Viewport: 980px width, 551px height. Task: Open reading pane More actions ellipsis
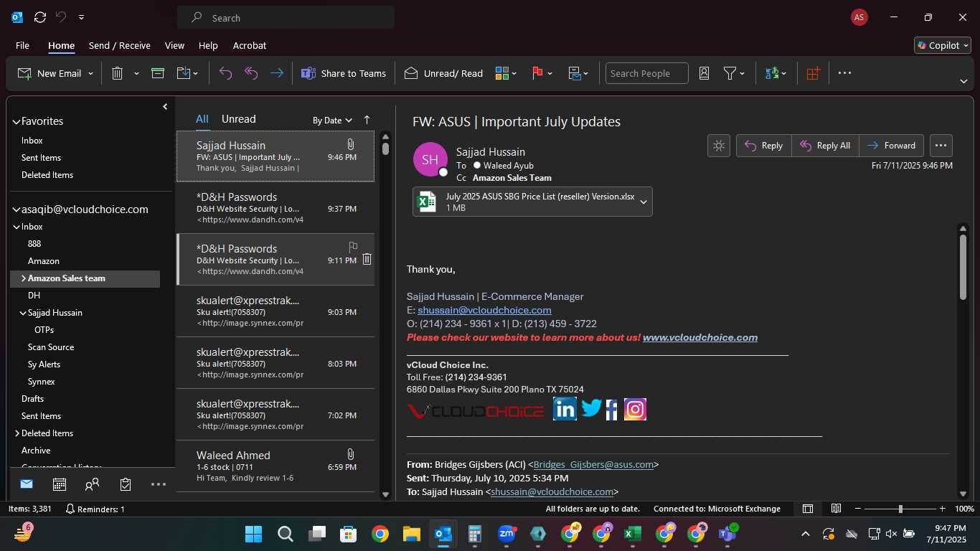[941, 145]
